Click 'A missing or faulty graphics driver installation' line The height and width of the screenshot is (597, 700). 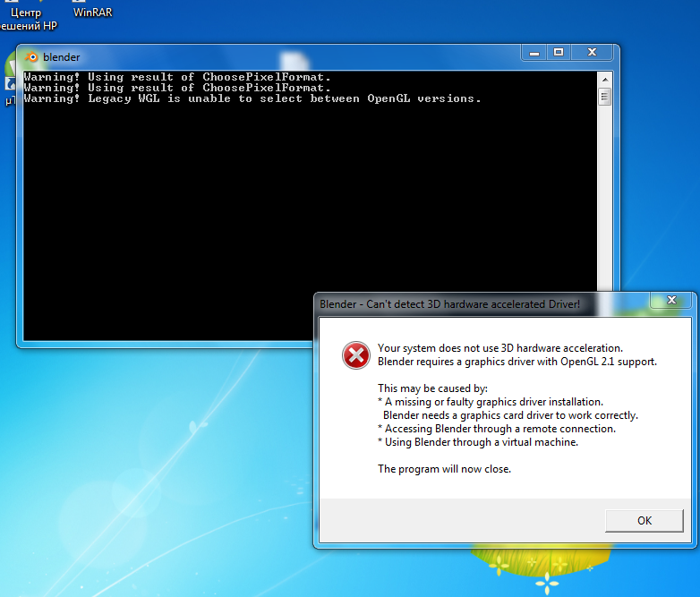click(x=491, y=402)
